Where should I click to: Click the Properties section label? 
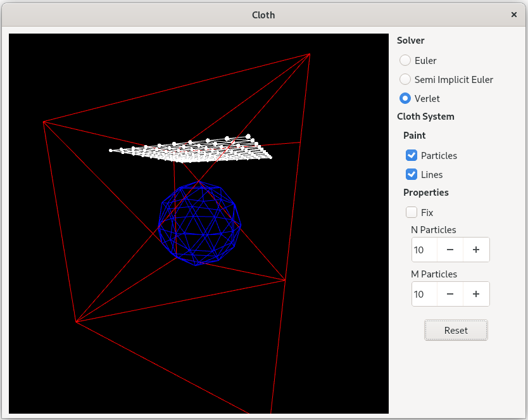(426, 193)
